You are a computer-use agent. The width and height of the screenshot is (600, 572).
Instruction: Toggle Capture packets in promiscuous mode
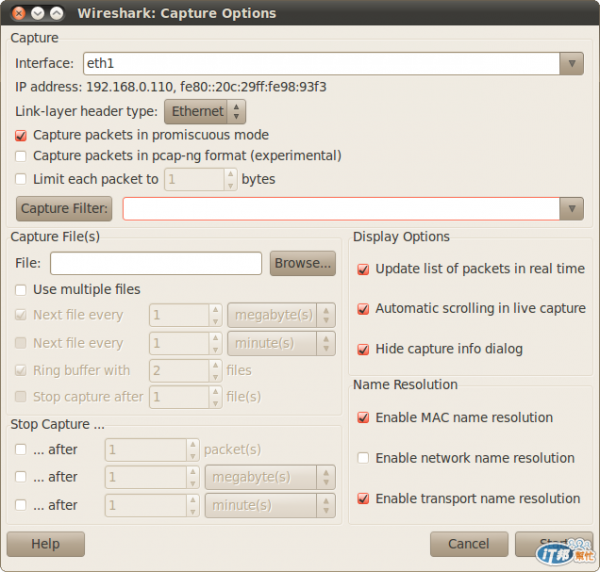coord(21,135)
